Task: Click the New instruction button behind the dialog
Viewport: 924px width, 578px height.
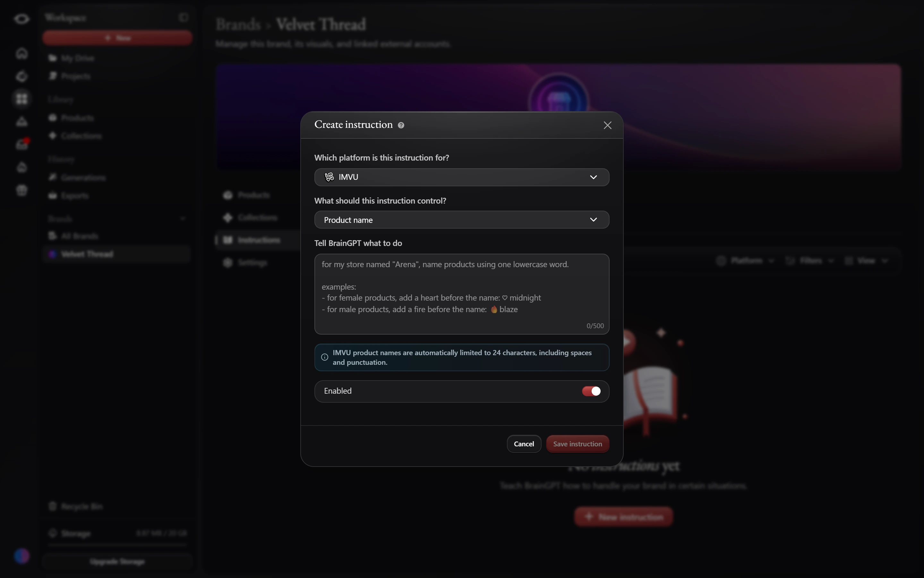Action: 623,517
